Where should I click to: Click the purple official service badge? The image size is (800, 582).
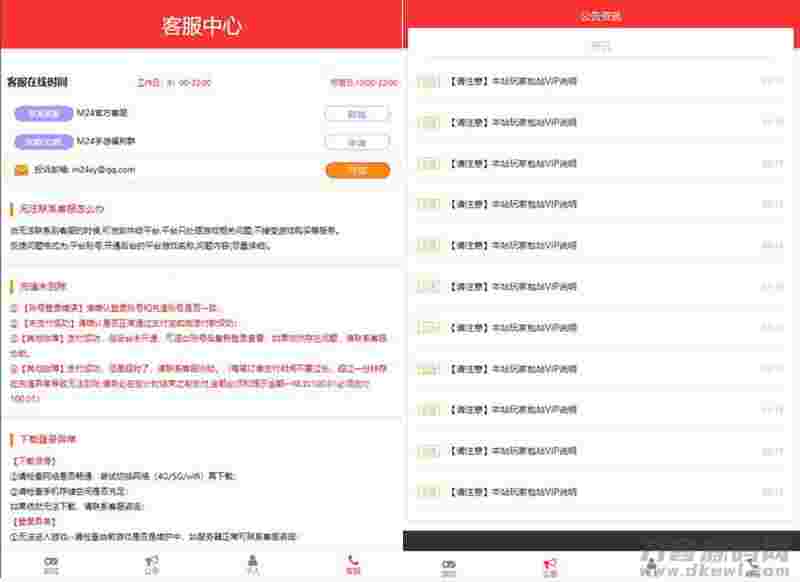45,112
